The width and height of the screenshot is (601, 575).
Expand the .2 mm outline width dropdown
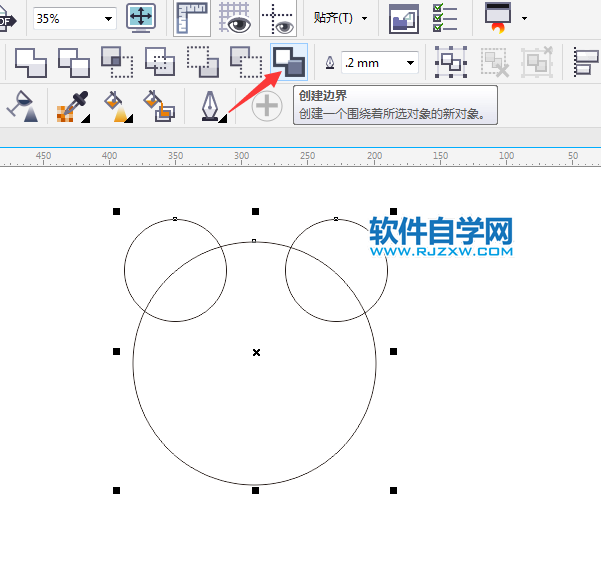tap(410, 63)
